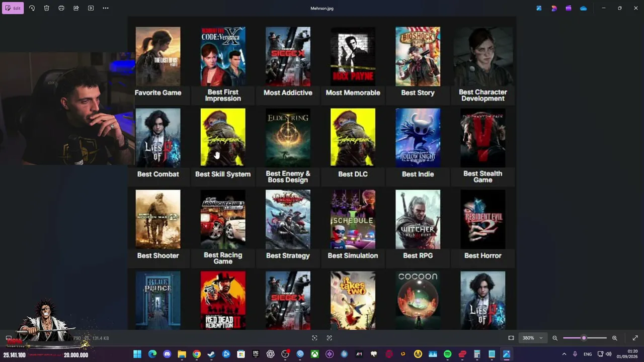644x362 pixels.
Task: Click the scan text icon in the bottom bar
Action: [330, 338]
